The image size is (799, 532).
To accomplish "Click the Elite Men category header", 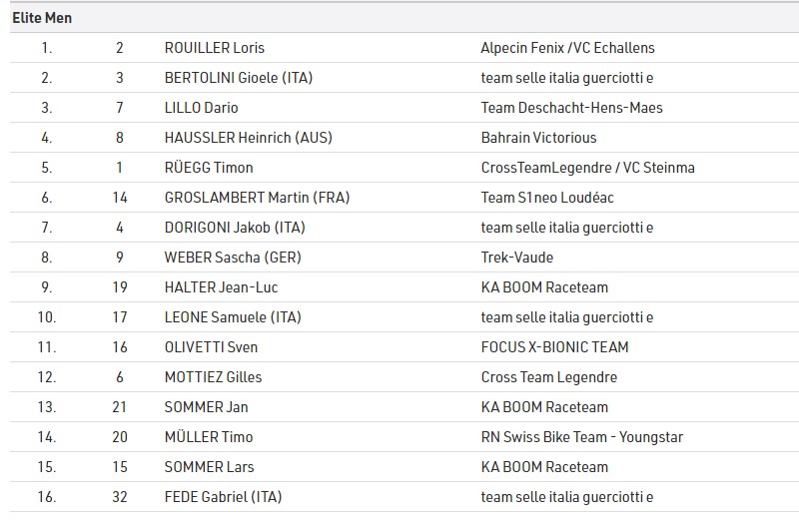I will click(42, 18).
